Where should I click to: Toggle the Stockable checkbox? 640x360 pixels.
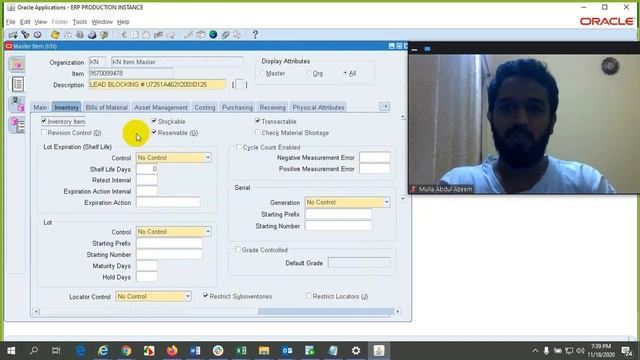click(x=154, y=121)
